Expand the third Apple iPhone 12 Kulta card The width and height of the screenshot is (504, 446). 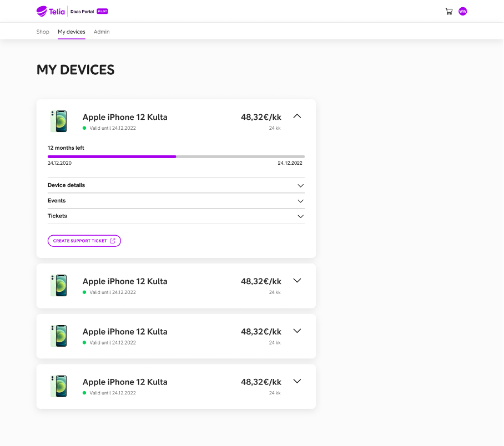coord(297,331)
